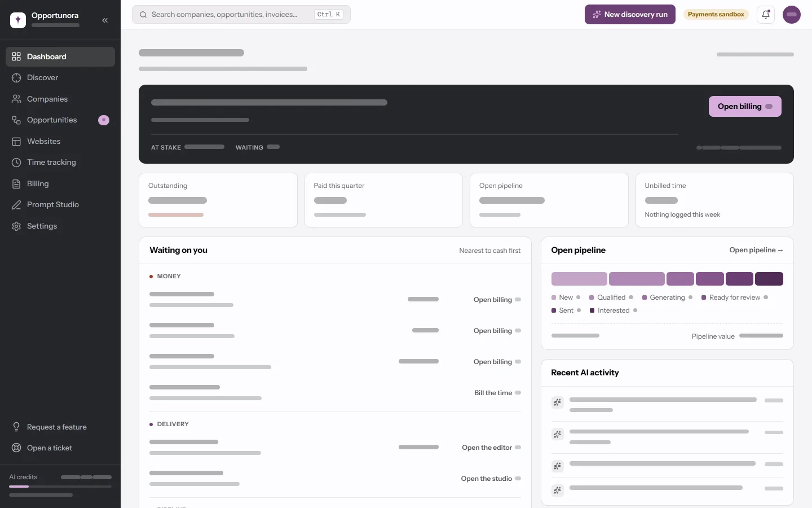Click the lightest first pipeline bar segment

579,279
